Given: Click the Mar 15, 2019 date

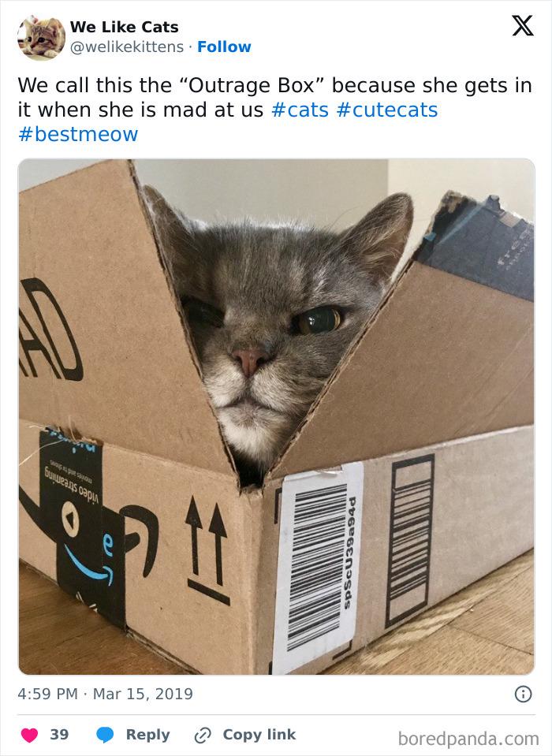Looking at the screenshot, I should (143, 695).
